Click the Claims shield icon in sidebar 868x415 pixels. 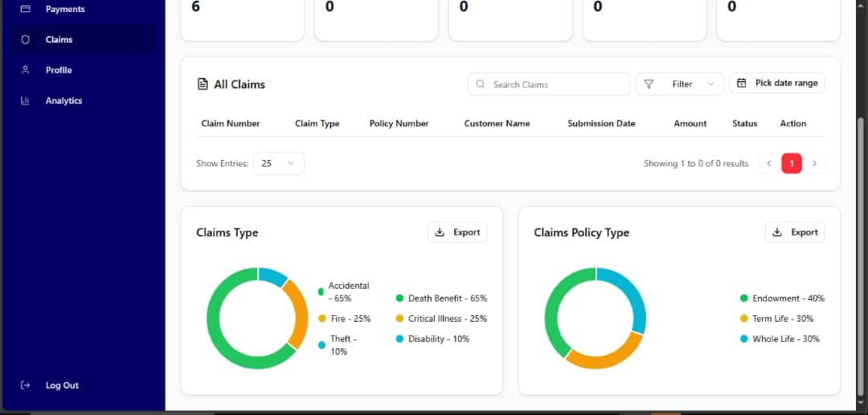click(26, 39)
